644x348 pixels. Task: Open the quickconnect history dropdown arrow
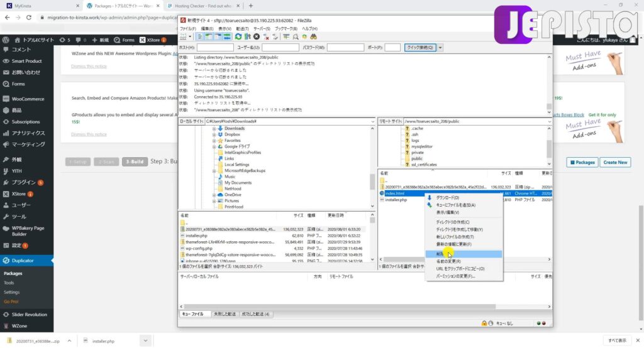point(440,48)
